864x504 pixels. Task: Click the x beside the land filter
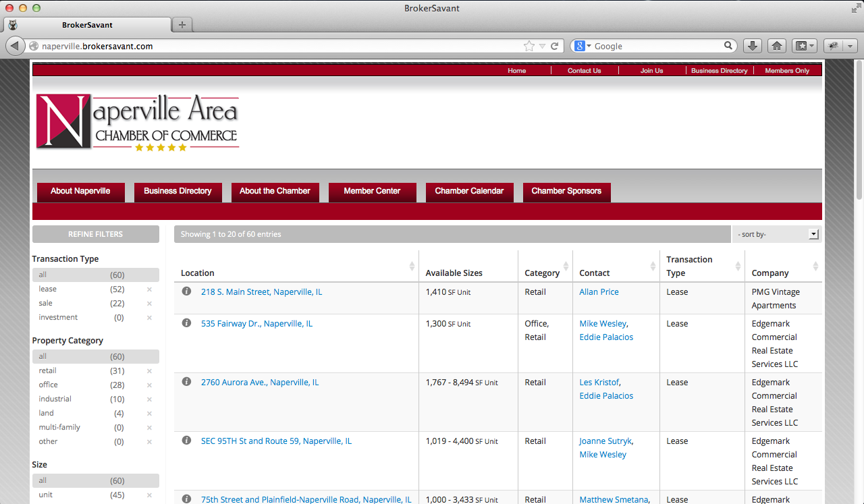(150, 414)
